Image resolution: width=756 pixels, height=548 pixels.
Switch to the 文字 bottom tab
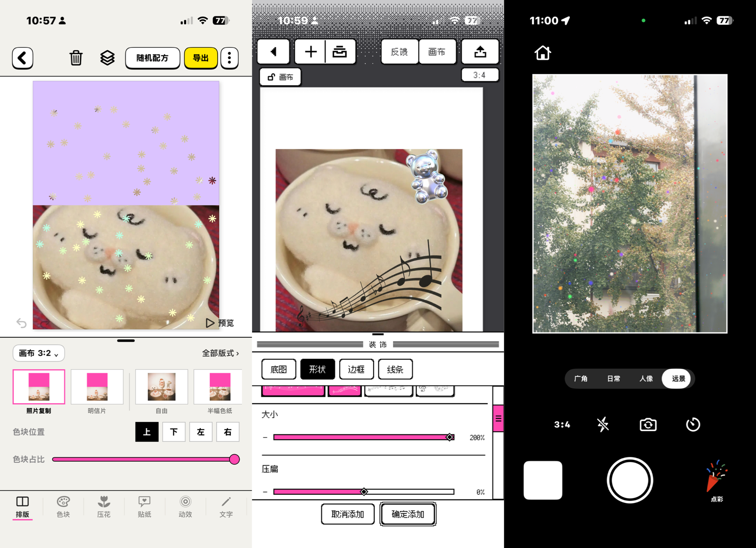pyautogui.click(x=226, y=507)
